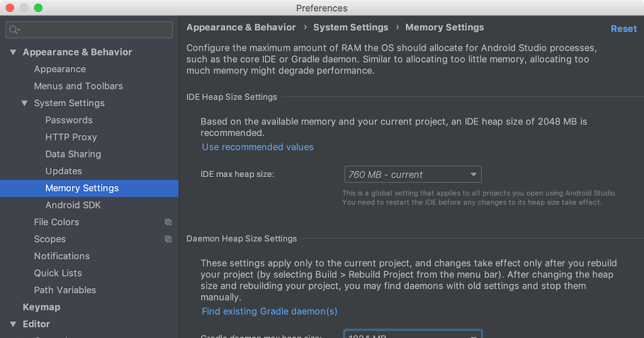This screenshot has height=338, width=644.
Task: Collapse the Appearance & Behavior section
Action: 13,52
